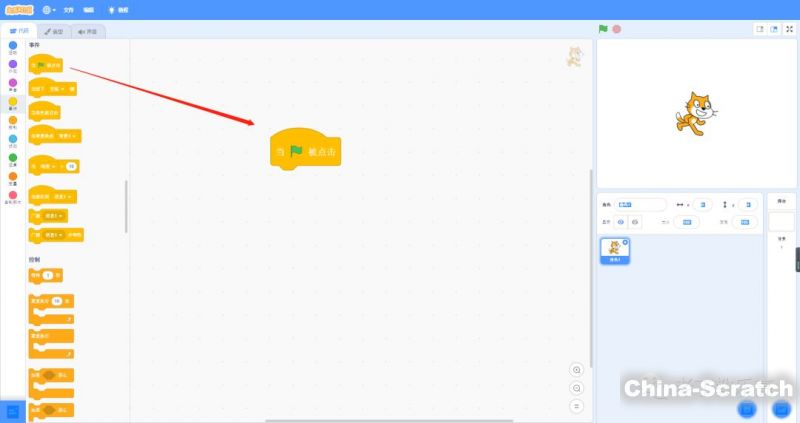Reset workspace zoom to default
The image size is (800, 423).
(576, 406)
